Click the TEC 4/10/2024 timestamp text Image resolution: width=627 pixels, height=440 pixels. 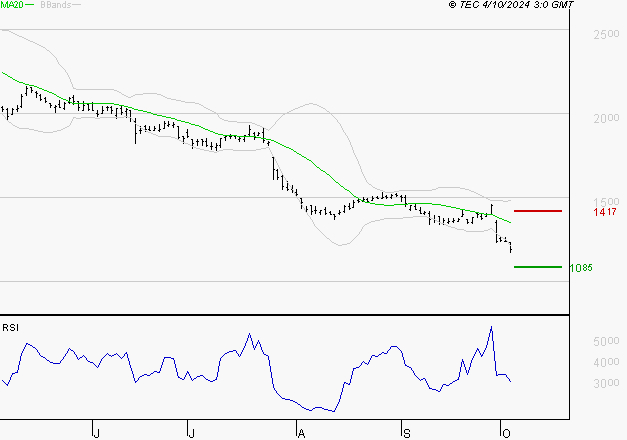click(511, 5)
